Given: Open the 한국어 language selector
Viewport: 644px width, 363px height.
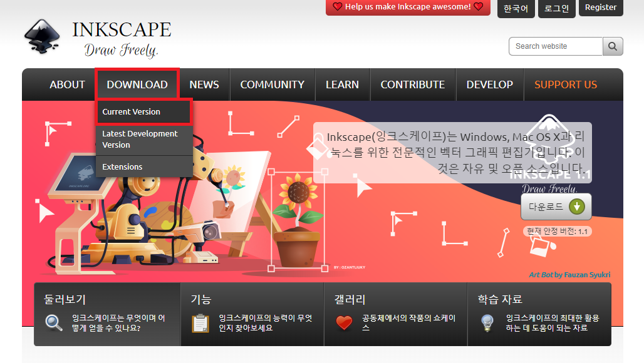Looking at the screenshot, I should [x=516, y=8].
